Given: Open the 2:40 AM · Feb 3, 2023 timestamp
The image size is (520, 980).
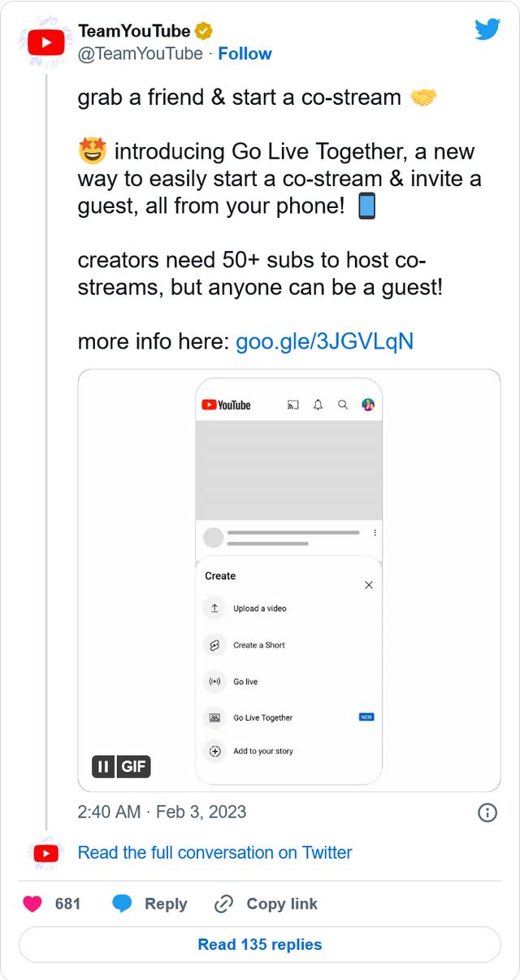Looking at the screenshot, I should coord(162,812).
